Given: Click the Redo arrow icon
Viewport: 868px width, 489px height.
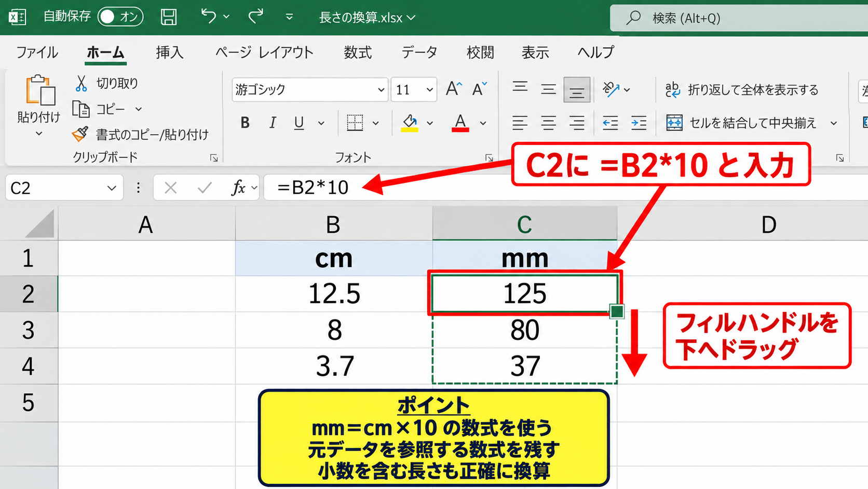Looking at the screenshot, I should (256, 17).
